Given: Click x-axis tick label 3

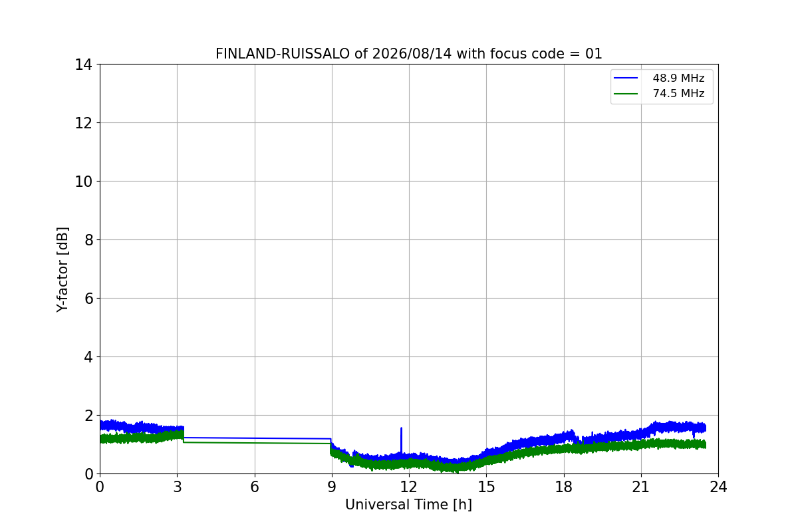Looking at the screenshot, I should pyautogui.click(x=177, y=487).
